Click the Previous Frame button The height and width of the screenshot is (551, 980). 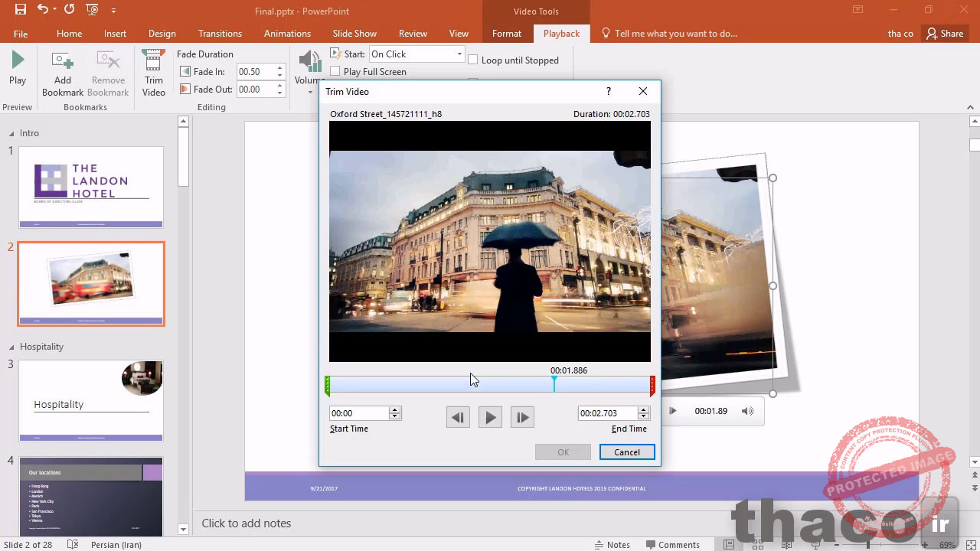[458, 417]
